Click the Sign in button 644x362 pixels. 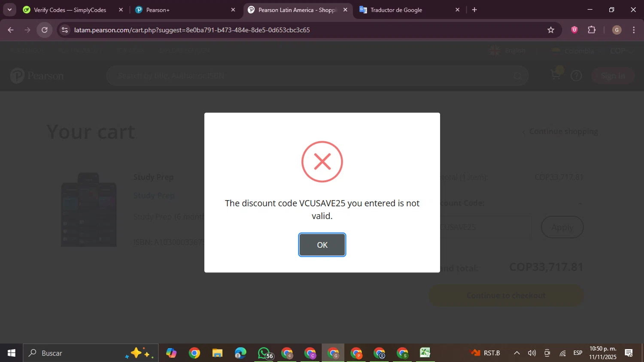coord(613,76)
